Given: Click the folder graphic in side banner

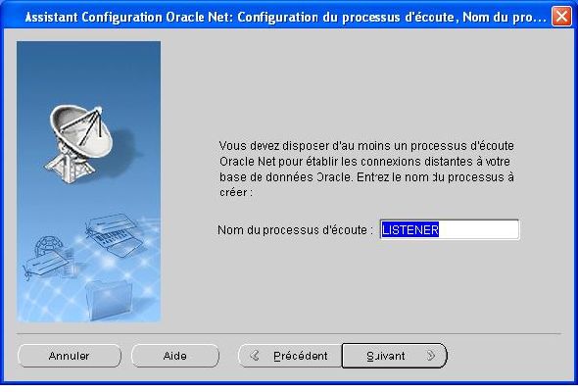Looking at the screenshot, I should coord(109,300).
